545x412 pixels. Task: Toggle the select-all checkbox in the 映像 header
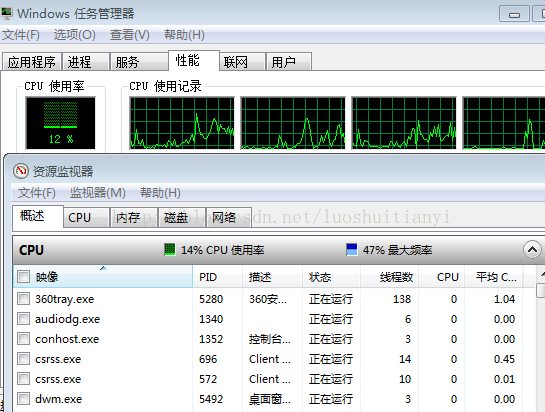point(24,277)
